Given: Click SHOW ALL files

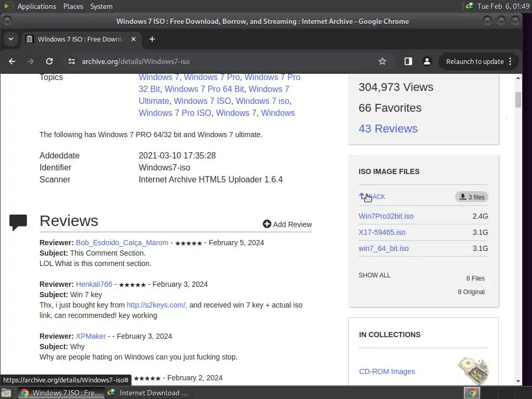Looking at the screenshot, I should coord(374,275).
